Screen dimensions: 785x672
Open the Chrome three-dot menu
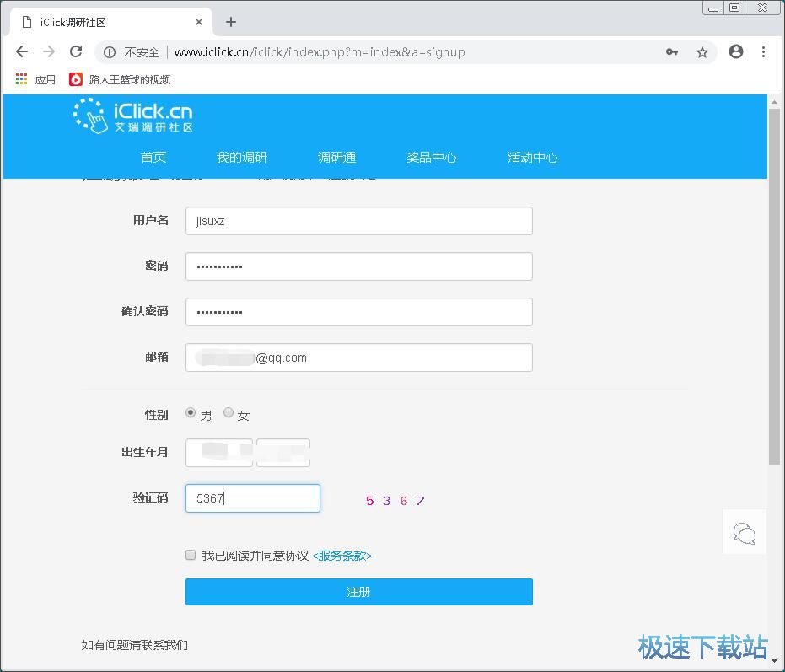point(763,51)
